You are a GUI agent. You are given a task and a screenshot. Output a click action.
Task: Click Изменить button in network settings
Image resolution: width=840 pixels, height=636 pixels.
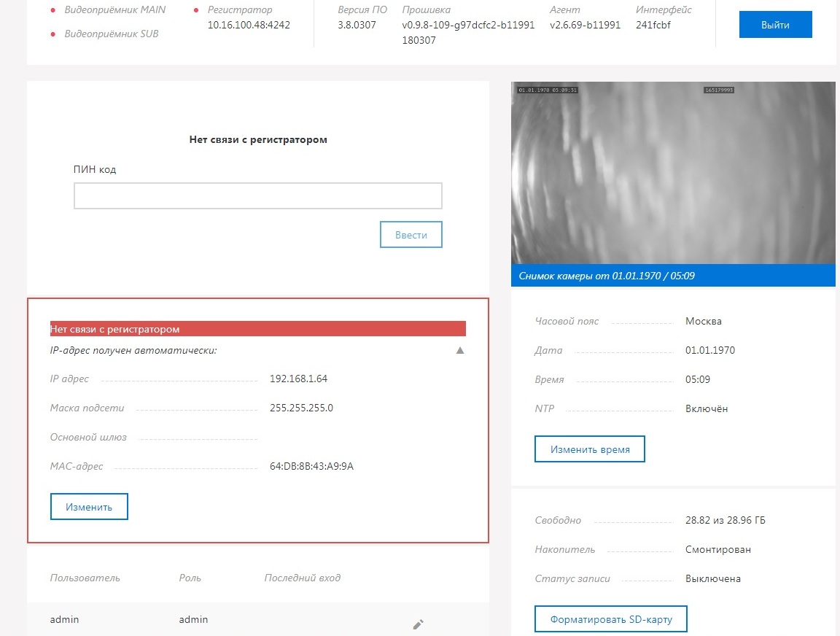coord(89,507)
